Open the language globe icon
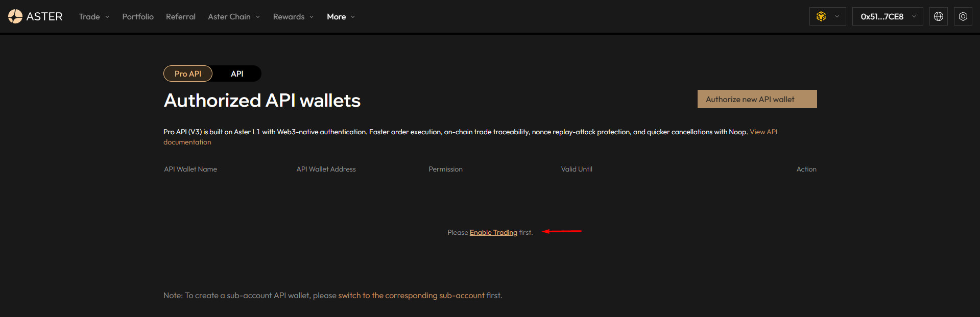Screen dimensions: 980x317 (939, 16)
